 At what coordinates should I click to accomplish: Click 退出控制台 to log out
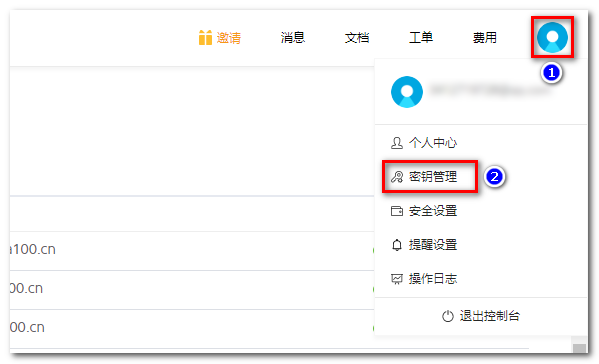tap(489, 316)
